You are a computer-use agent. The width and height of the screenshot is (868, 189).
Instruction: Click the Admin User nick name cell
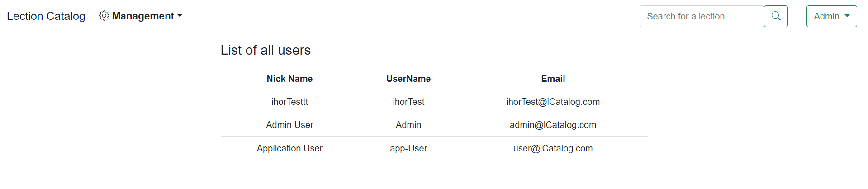289,125
